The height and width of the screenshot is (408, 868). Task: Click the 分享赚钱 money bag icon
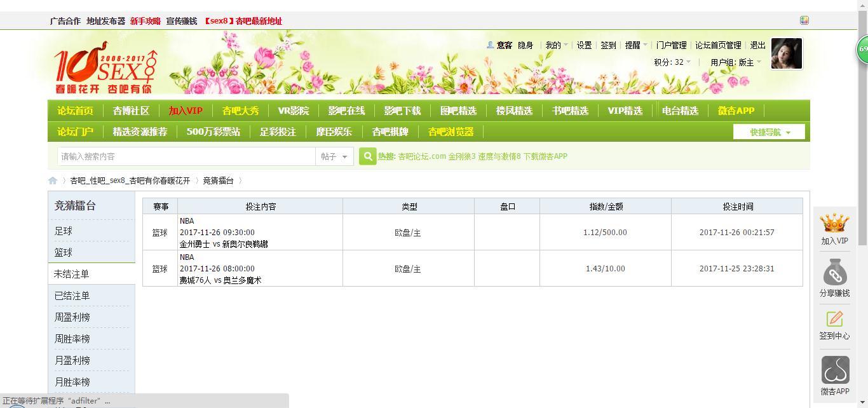(x=834, y=273)
